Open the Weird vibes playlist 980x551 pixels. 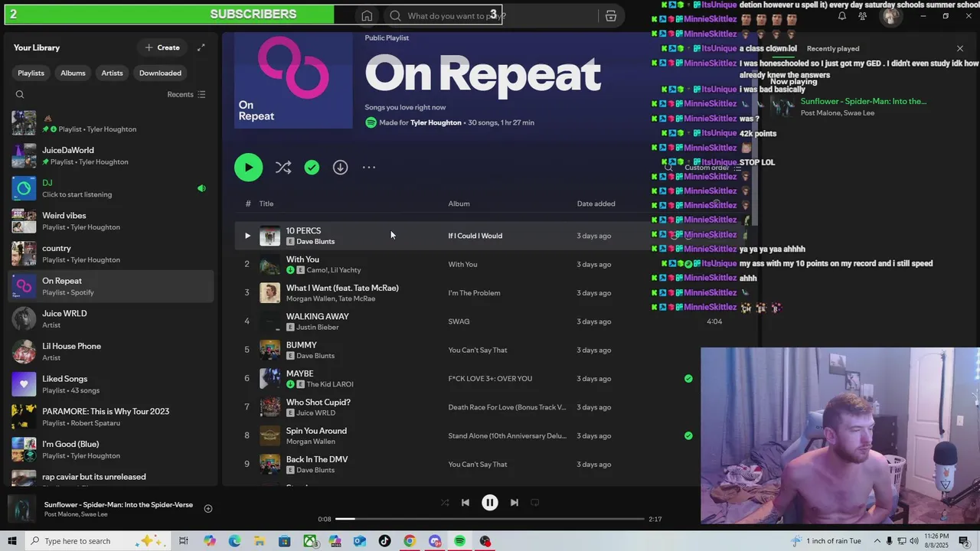tap(111, 221)
